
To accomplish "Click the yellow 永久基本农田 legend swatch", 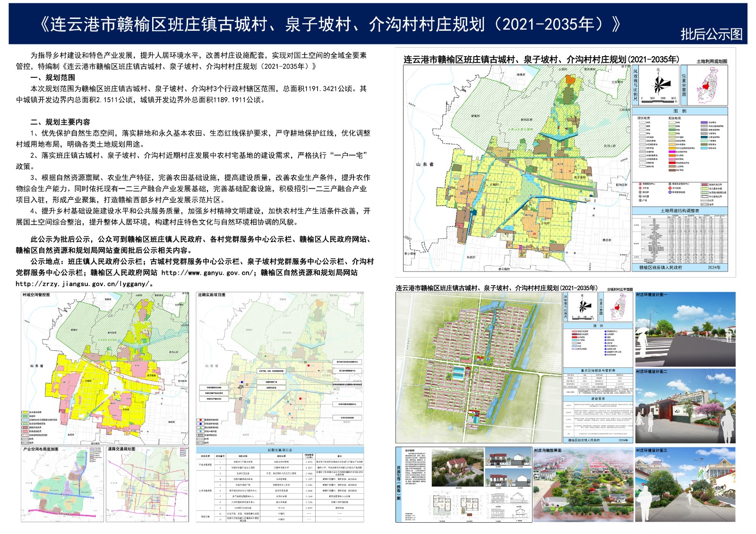I will click(25, 412).
